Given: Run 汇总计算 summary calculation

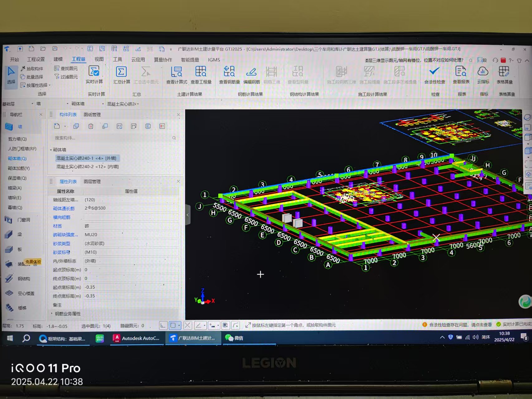Looking at the screenshot, I should pyautogui.click(x=122, y=75).
